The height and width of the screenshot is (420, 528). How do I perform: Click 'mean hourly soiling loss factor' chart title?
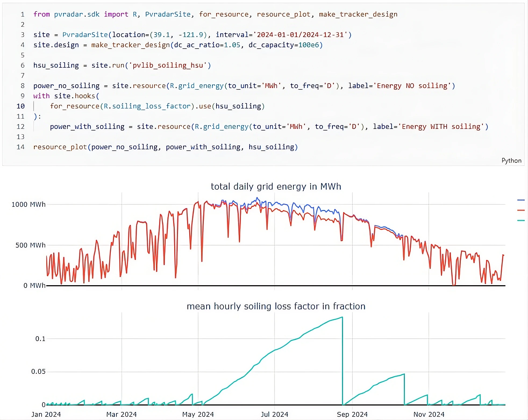pos(276,306)
